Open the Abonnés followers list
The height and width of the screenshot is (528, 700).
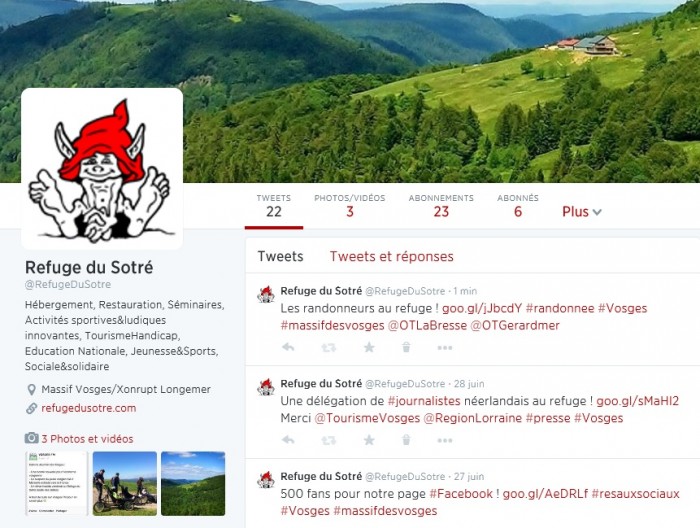(518, 206)
